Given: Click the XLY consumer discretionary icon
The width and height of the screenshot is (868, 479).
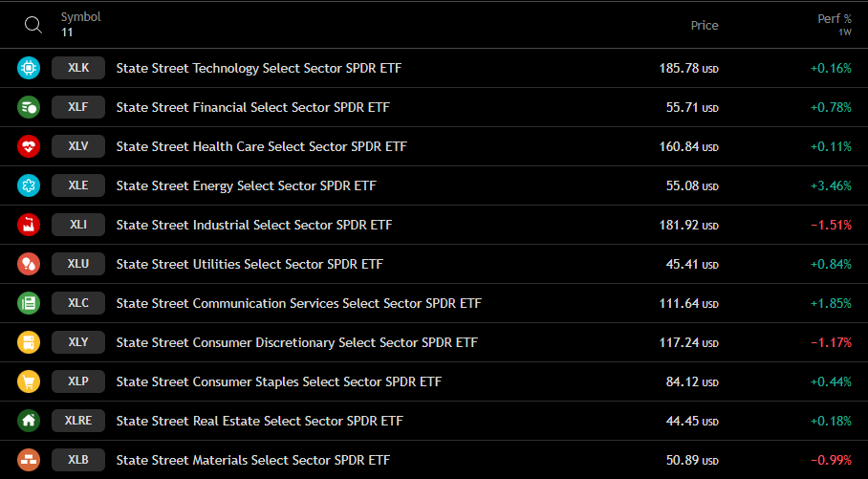Looking at the screenshot, I should (29, 343).
